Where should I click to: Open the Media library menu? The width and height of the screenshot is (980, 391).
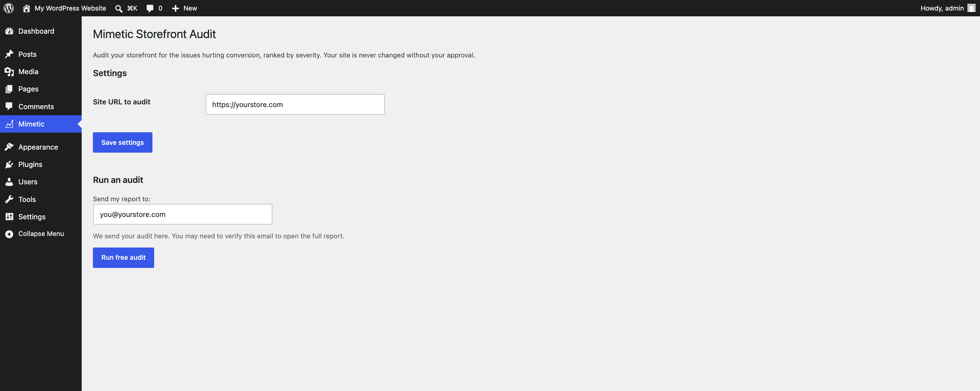coord(41,72)
